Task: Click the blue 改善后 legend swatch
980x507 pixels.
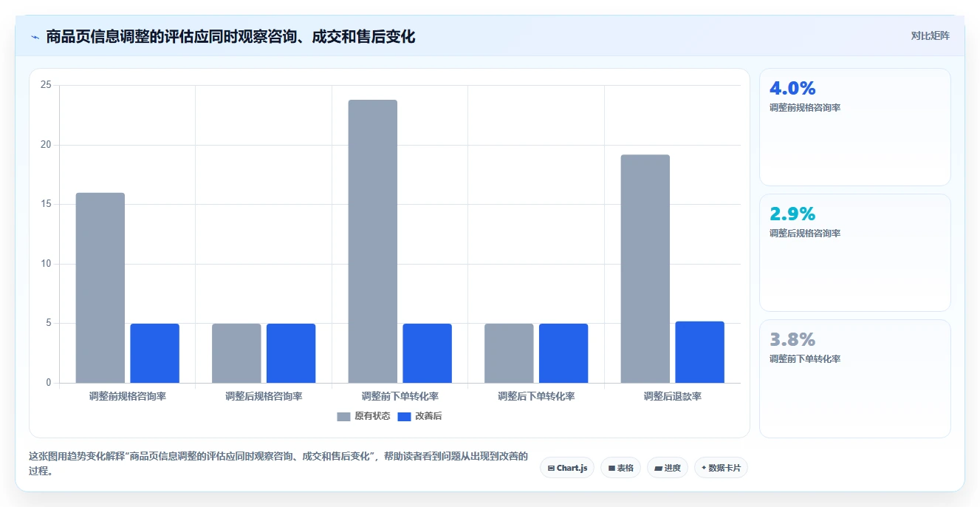Action: click(404, 416)
